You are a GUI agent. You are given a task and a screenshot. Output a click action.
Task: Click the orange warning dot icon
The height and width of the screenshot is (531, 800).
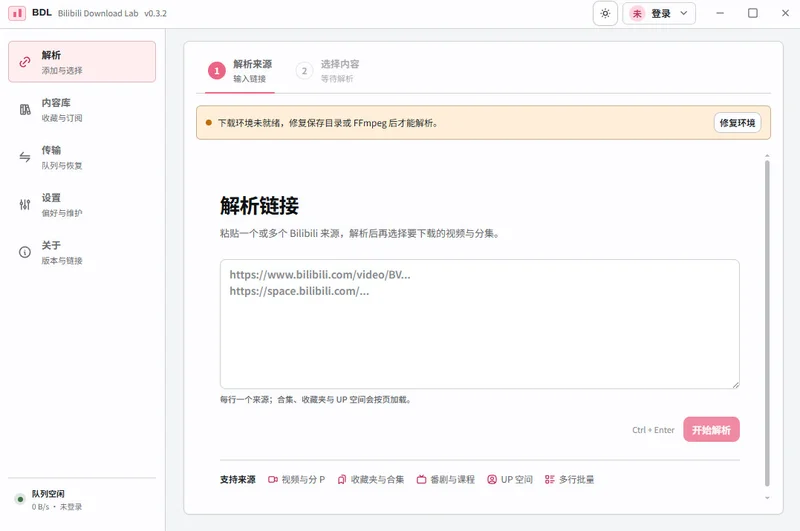(x=209, y=122)
